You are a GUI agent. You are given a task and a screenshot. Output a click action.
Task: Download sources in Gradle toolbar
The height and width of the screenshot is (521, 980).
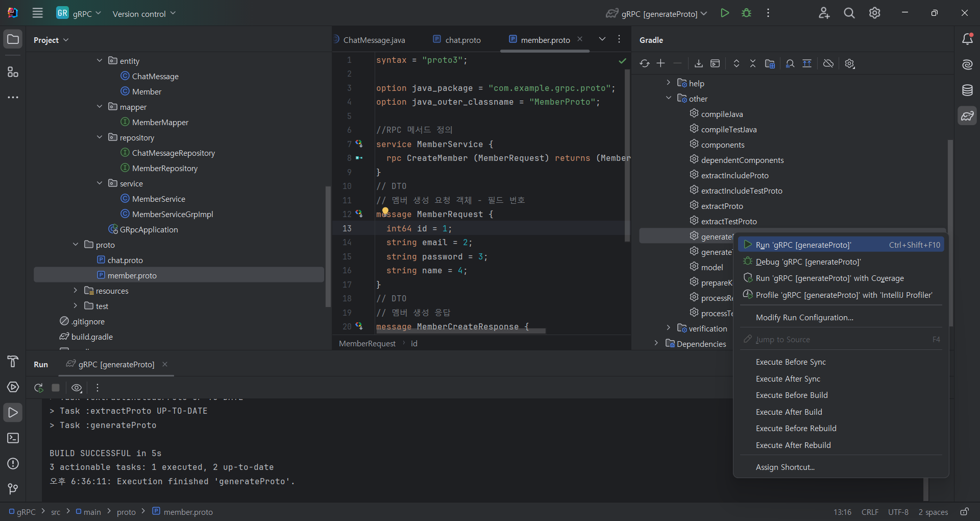[x=699, y=63]
